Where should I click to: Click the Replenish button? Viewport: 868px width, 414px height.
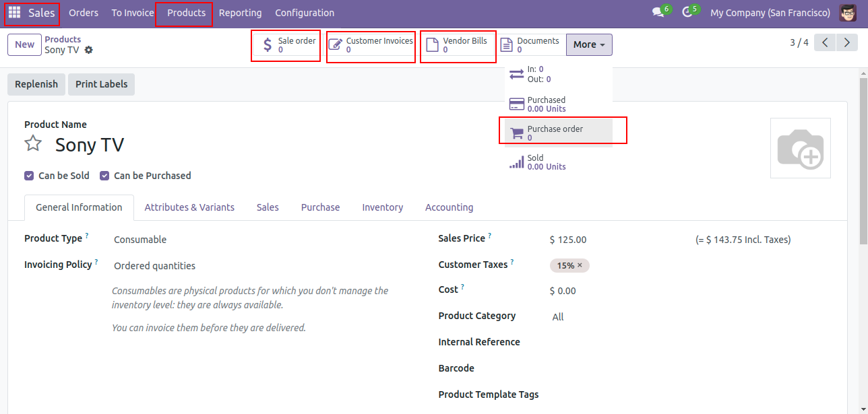[36, 84]
